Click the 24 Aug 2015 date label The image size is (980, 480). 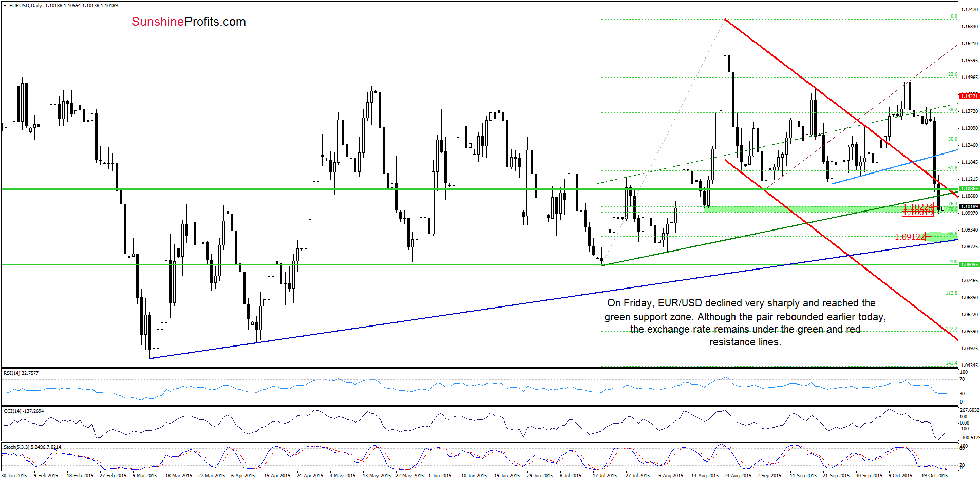[738, 476]
